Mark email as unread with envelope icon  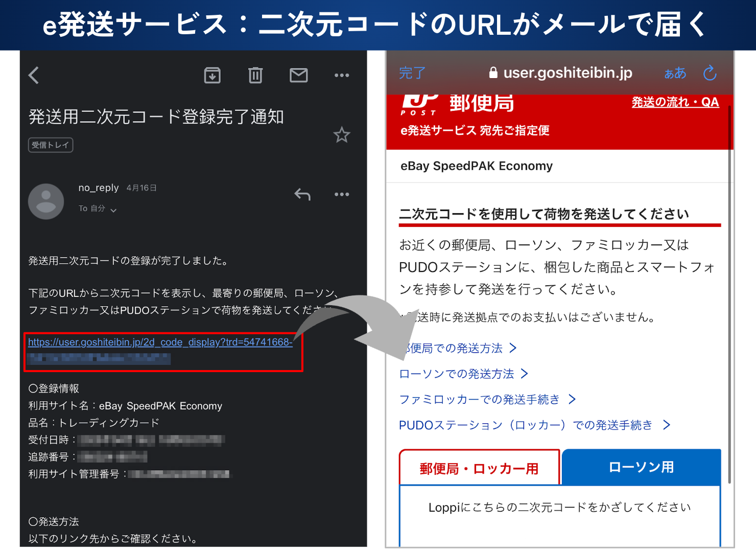tap(298, 76)
